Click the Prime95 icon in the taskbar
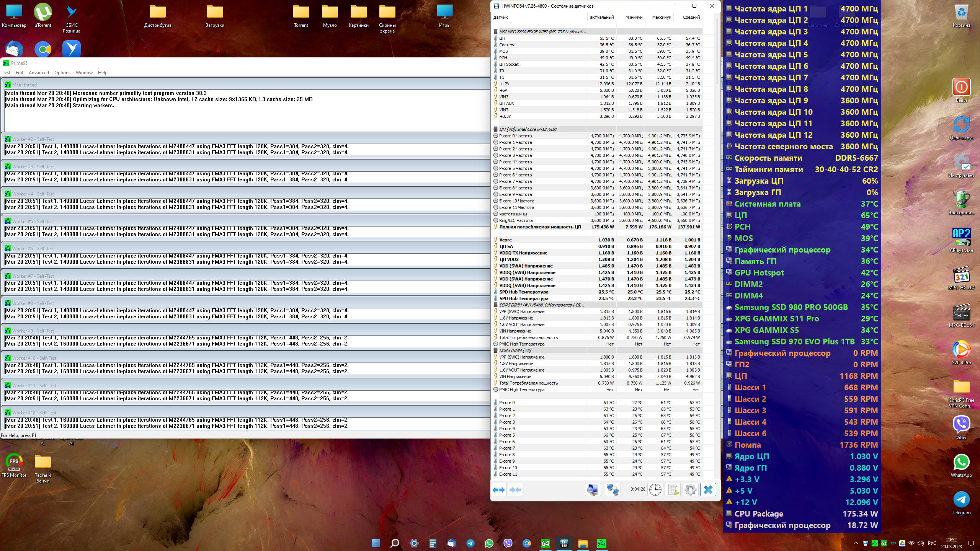 pyautogui.click(x=601, y=543)
